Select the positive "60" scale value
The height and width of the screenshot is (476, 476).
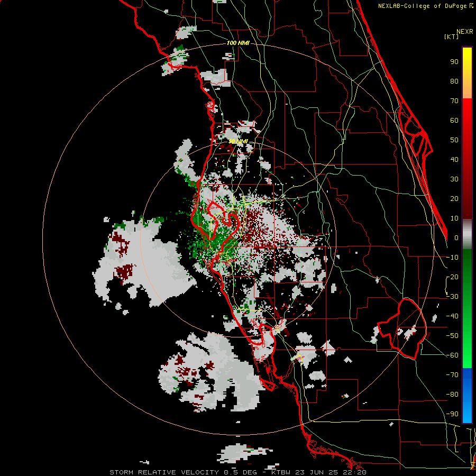(454, 121)
